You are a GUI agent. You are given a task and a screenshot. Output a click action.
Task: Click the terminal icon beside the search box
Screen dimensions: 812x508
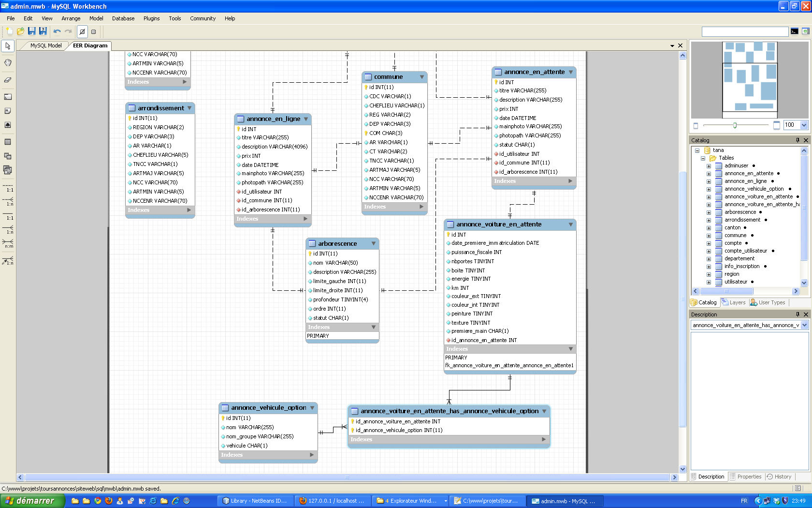(795, 31)
